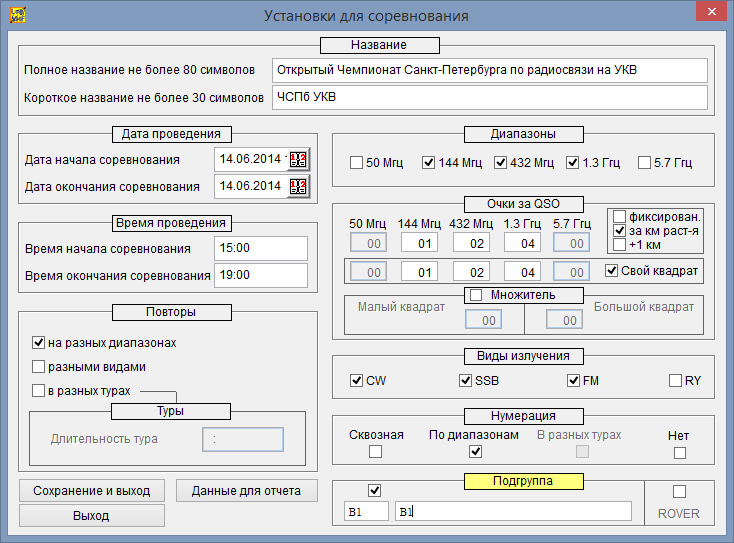Viewport: 734px width, 543px height.
Task: Click the Сохранение и выход button
Action: coord(91,490)
